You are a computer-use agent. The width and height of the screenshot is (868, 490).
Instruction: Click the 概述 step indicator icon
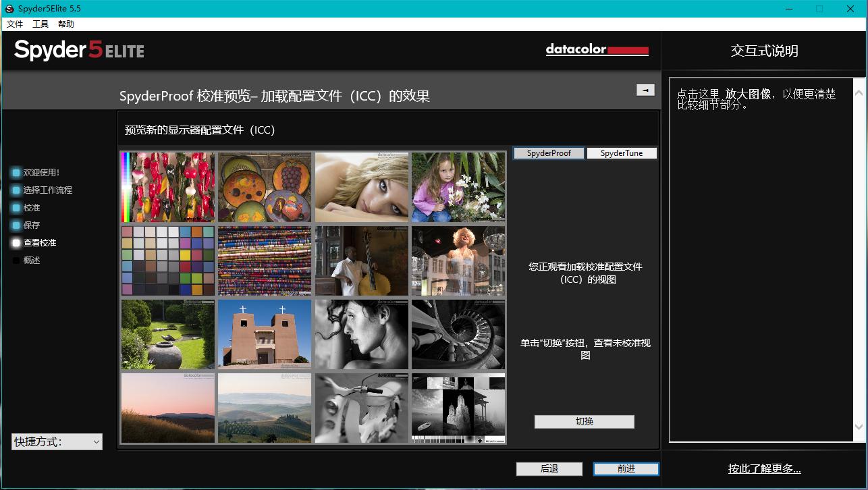pos(16,260)
